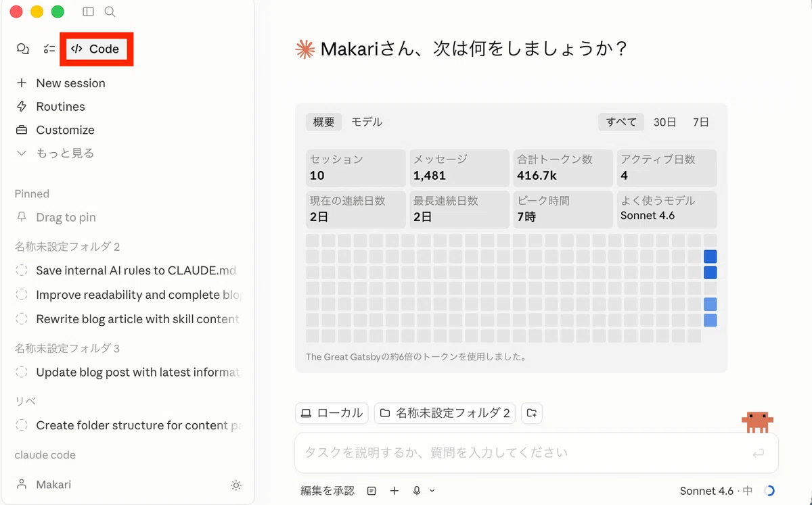Open the task checklist icon

coord(49,49)
